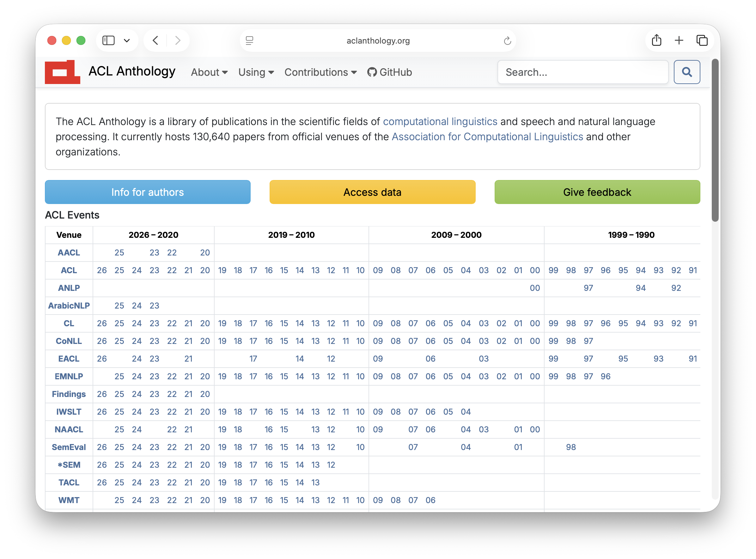Open *SEM year 12 link
Viewport: 756px width, 559px height.
pyautogui.click(x=331, y=465)
